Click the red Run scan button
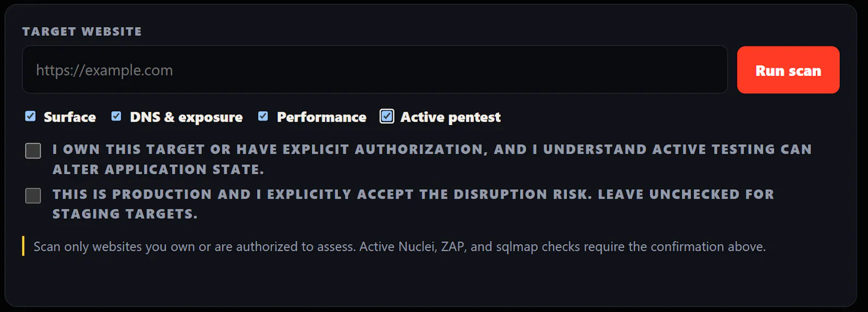This screenshot has width=868, height=312. coord(788,70)
